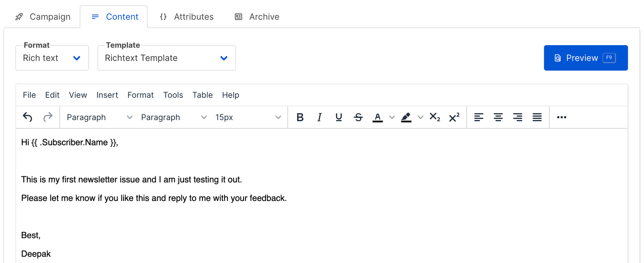Justify the text
Image resolution: width=644 pixels, height=263 pixels.
tap(537, 117)
